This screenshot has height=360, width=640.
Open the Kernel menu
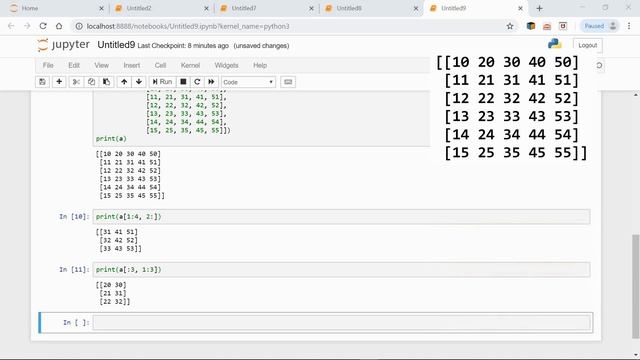[190, 65]
